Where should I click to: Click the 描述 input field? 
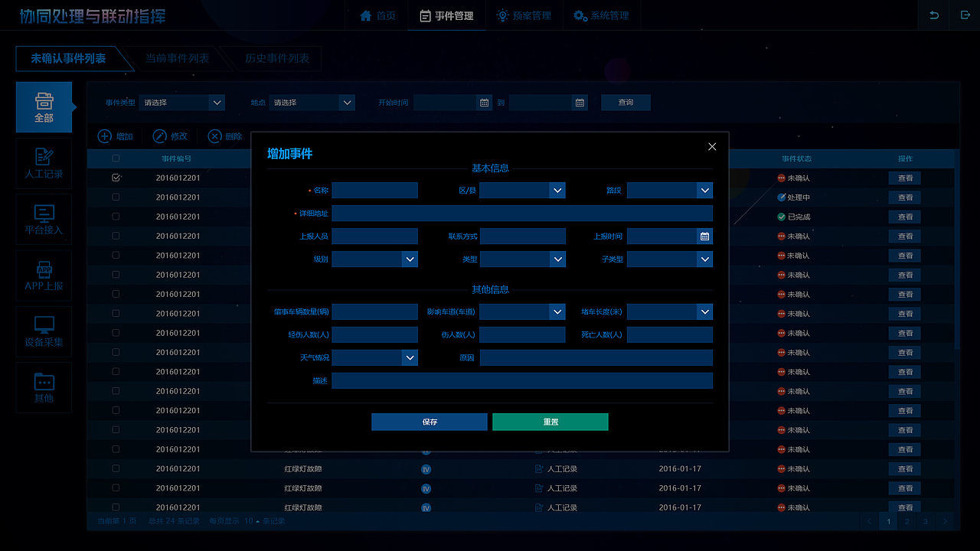pyautogui.click(x=522, y=380)
